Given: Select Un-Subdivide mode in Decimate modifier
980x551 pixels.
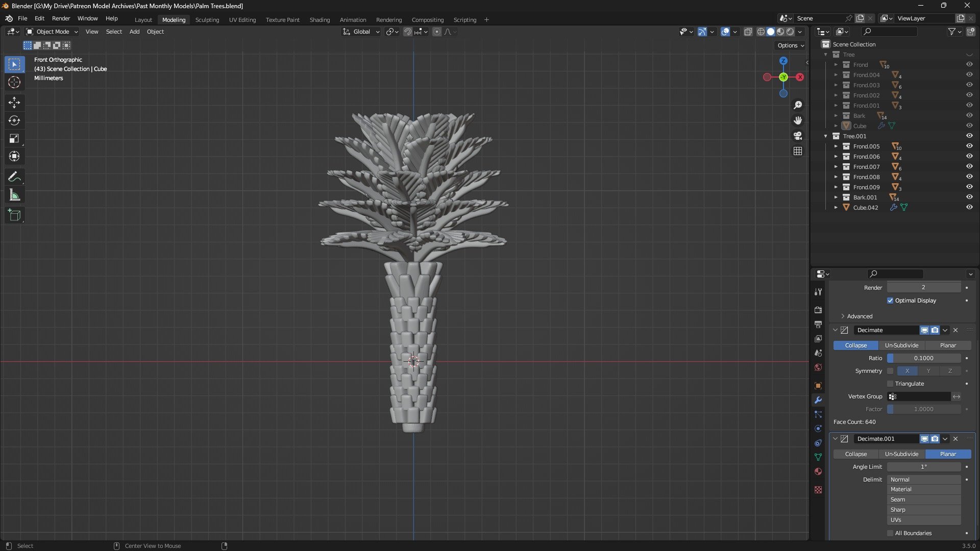Looking at the screenshot, I should coord(901,345).
